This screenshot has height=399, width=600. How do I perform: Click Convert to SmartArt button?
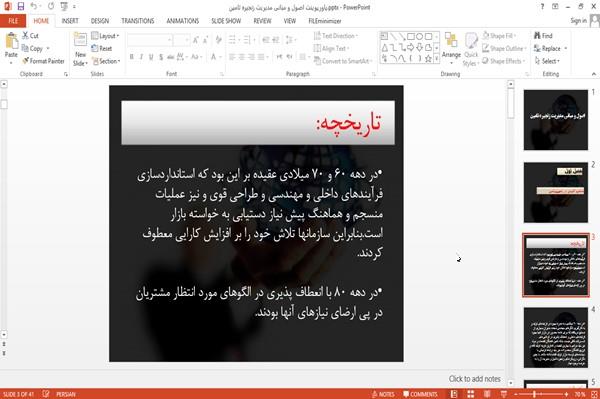click(342, 61)
